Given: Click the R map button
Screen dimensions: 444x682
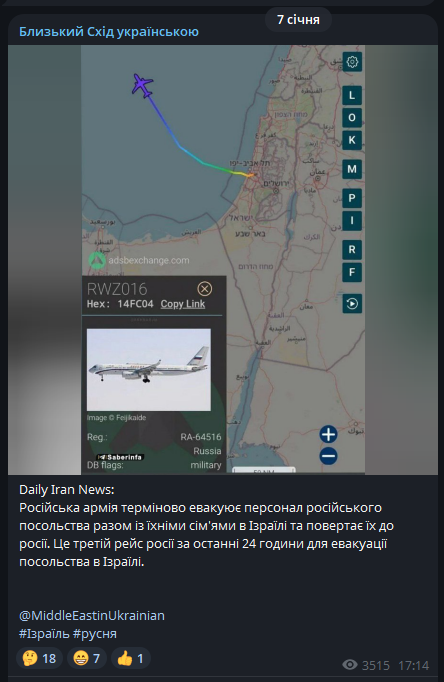Looking at the screenshot, I should (x=352, y=250).
